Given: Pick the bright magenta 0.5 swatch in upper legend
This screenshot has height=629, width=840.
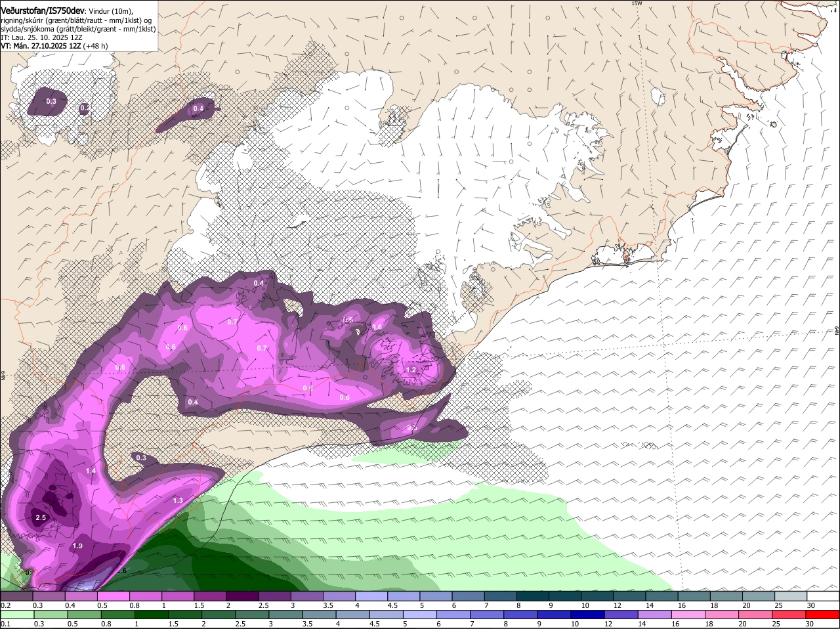Looking at the screenshot, I should pyautogui.click(x=113, y=596).
